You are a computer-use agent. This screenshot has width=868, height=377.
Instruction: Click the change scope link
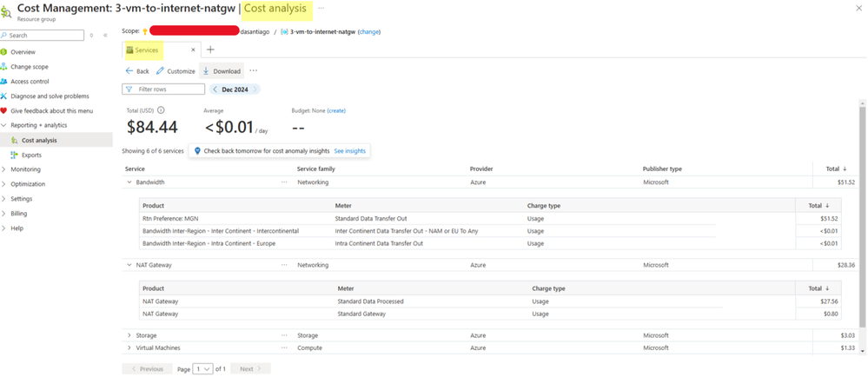[x=369, y=32]
